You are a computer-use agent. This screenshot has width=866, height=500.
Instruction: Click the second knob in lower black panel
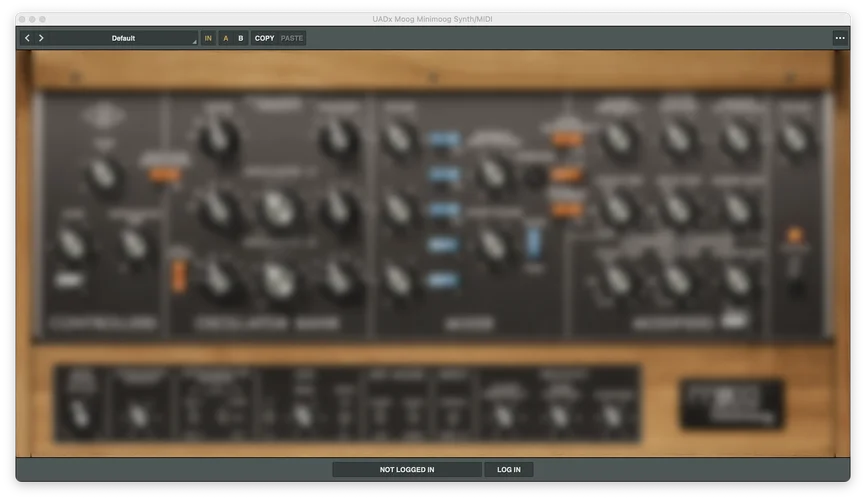click(138, 416)
